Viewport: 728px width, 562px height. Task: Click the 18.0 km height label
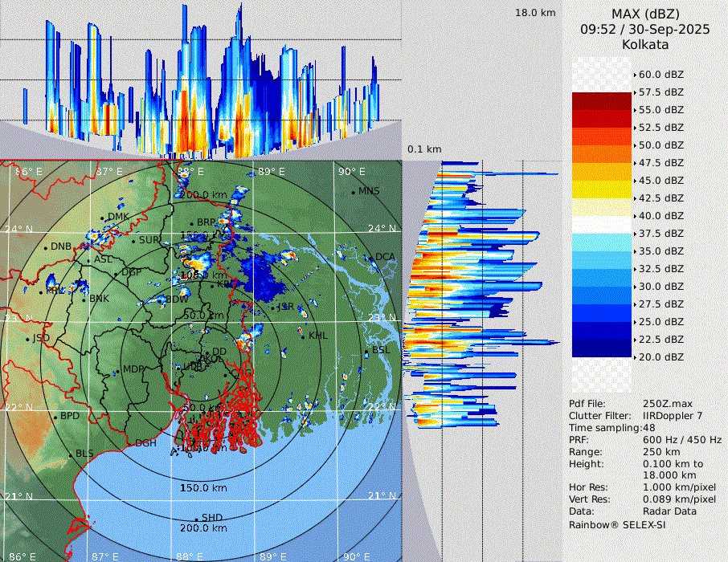click(535, 13)
